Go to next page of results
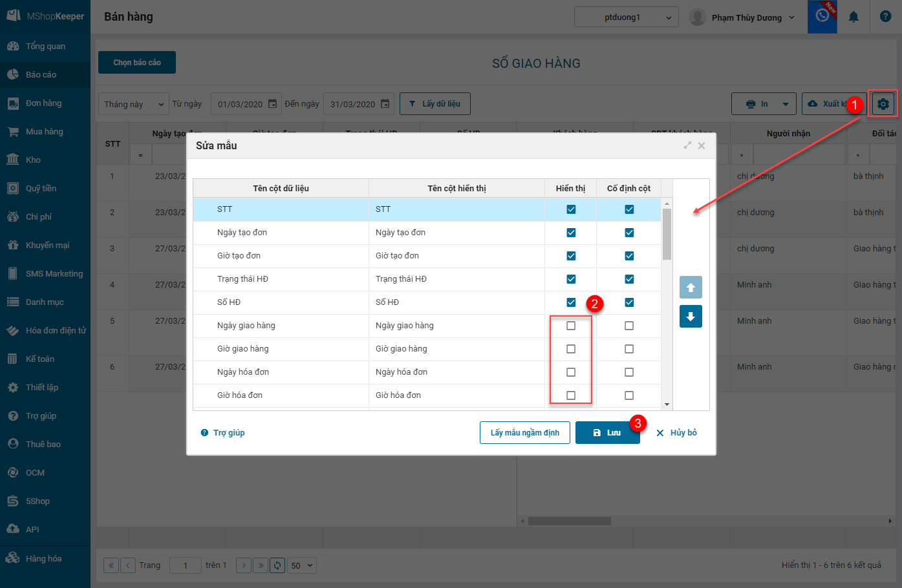 (x=244, y=565)
